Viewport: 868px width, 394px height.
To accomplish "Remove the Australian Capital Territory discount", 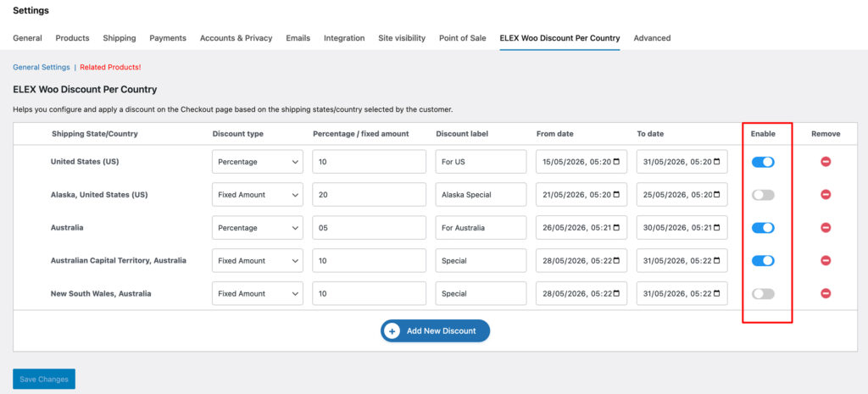I will point(826,261).
